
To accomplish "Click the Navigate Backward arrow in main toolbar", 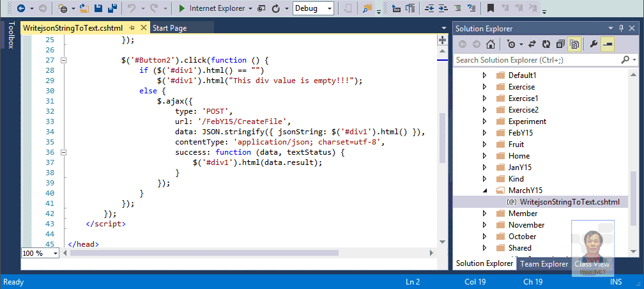I will point(21,8).
